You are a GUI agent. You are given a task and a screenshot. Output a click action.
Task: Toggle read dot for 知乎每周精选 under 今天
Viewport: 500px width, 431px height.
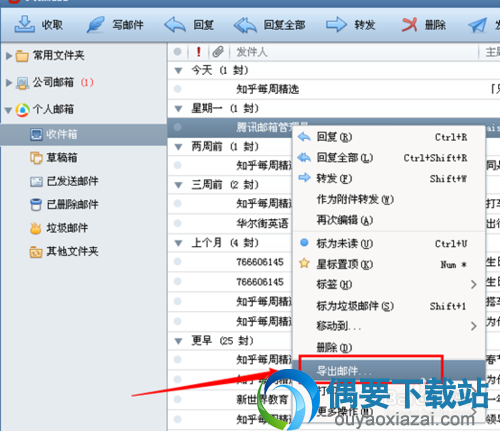(178, 89)
